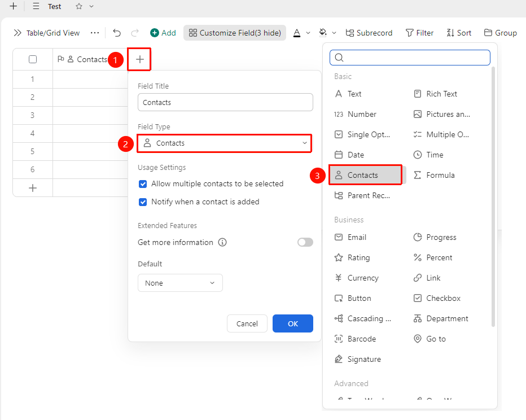Viewport: 526px width, 420px height.
Task: Click the green Add button
Action: (x=163, y=33)
